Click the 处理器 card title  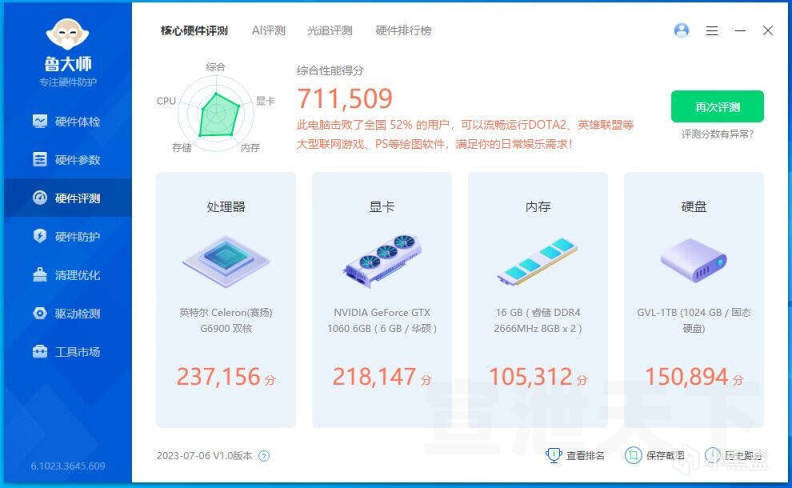(226, 207)
